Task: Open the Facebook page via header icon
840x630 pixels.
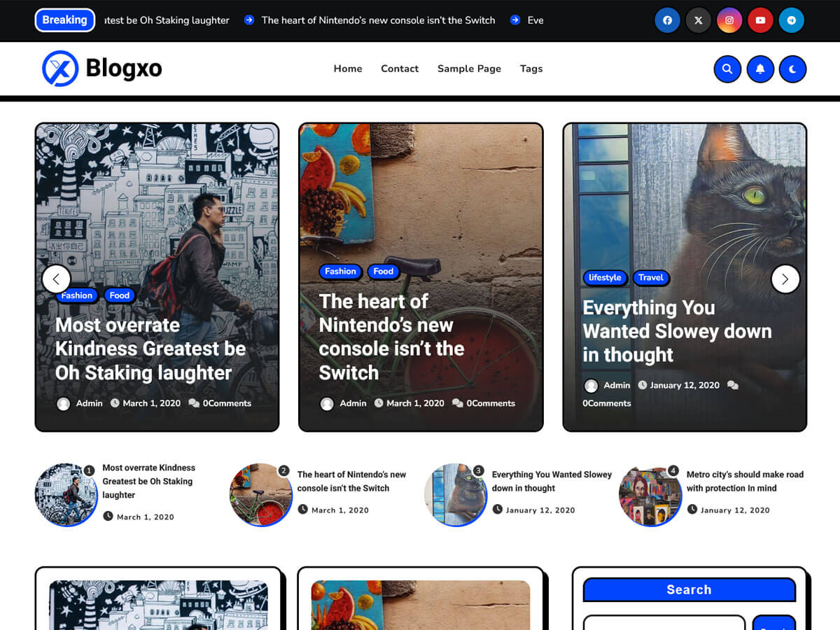Action: 667,20
